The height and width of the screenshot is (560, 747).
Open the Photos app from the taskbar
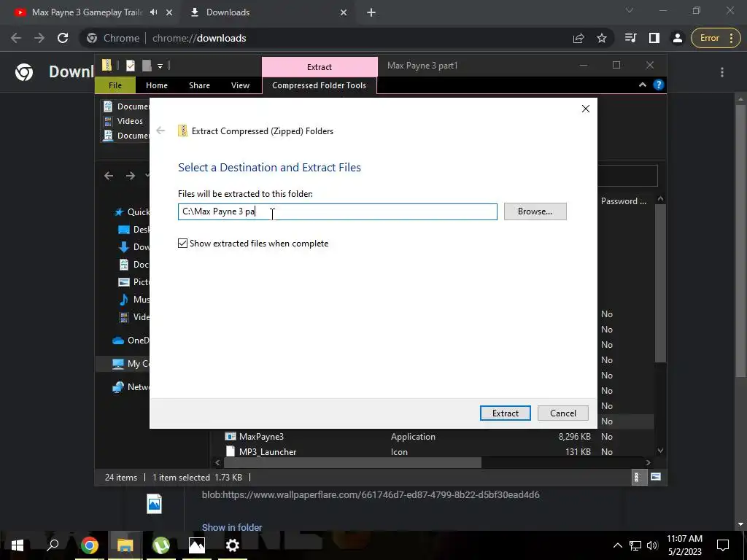point(197,545)
